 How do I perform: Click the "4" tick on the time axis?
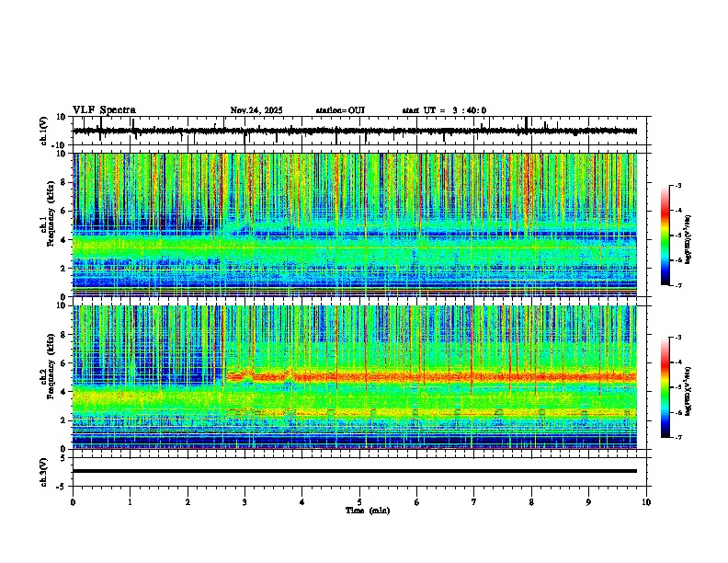(302, 502)
